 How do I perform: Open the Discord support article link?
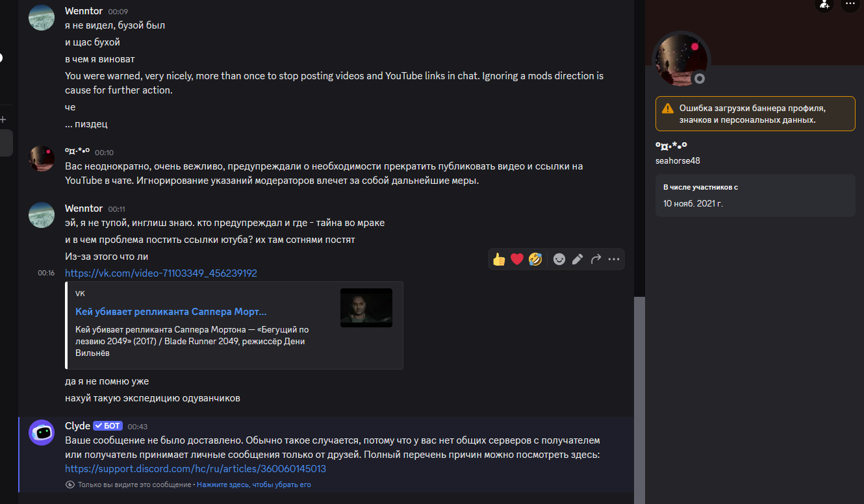click(x=196, y=469)
